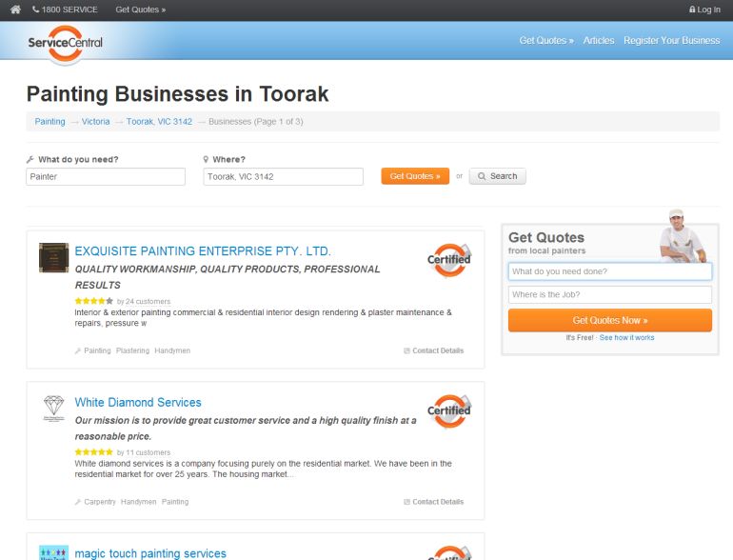Click Certified badge on White Diamond Services
The width and height of the screenshot is (733, 560).
coord(449,411)
